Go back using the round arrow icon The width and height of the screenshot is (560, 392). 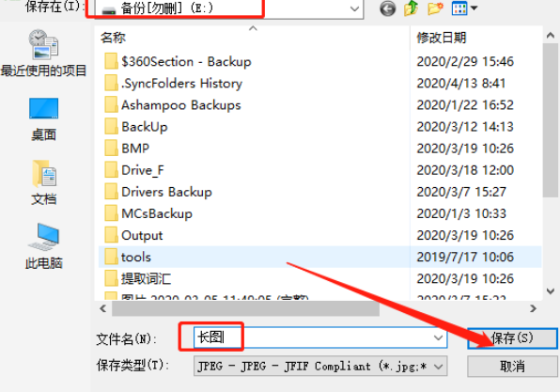point(387,8)
